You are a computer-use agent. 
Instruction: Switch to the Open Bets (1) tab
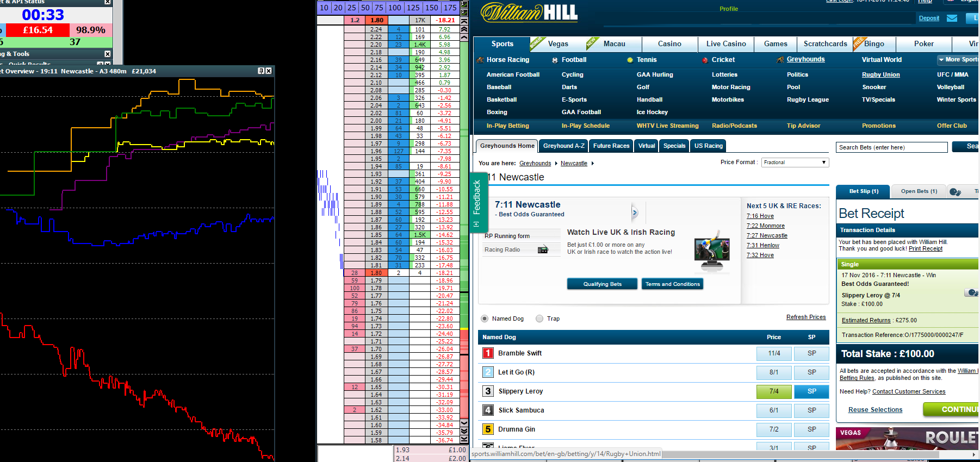[x=919, y=191]
